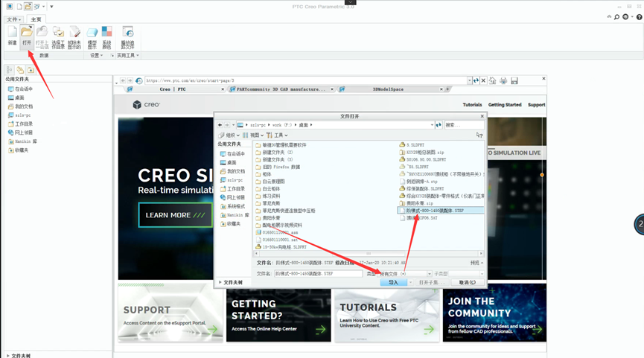Click the browser URL address bar
Image resolution: width=644 pixels, height=358 pixels.
[306, 80]
